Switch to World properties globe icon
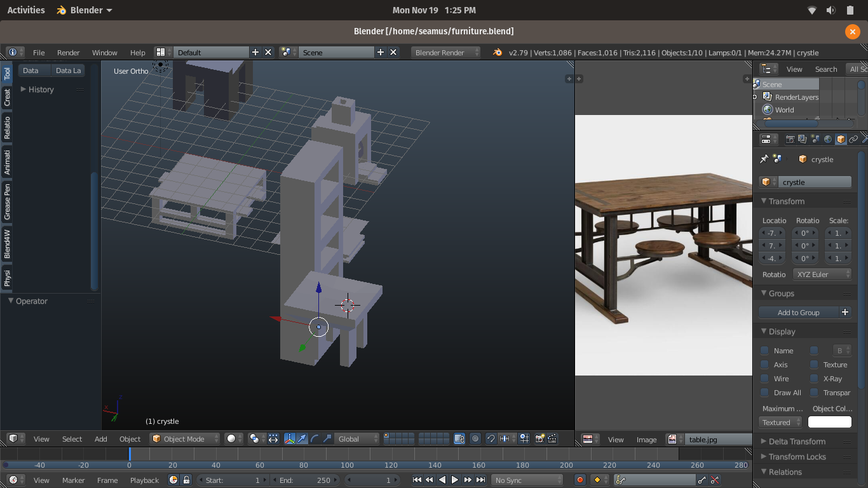 coord(828,139)
